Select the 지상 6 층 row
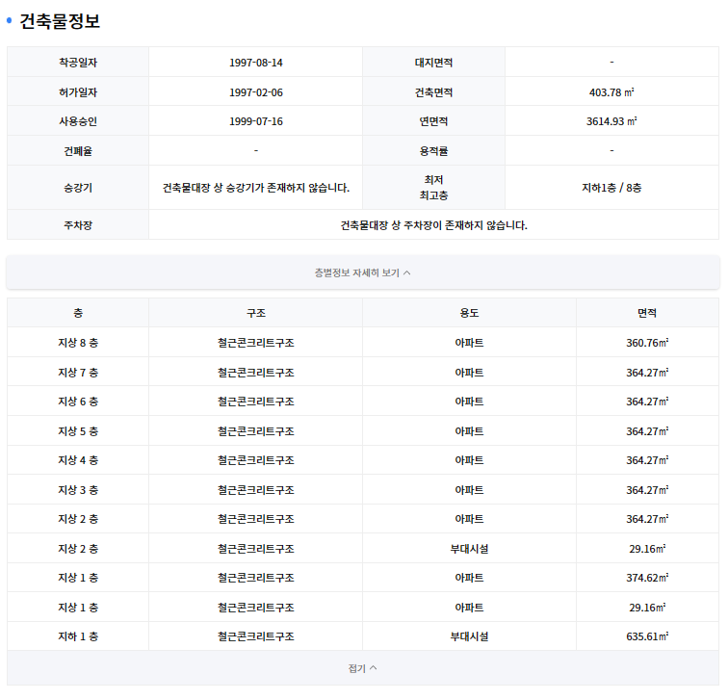Screen dimensions: 728x700 [x=363, y=402]
